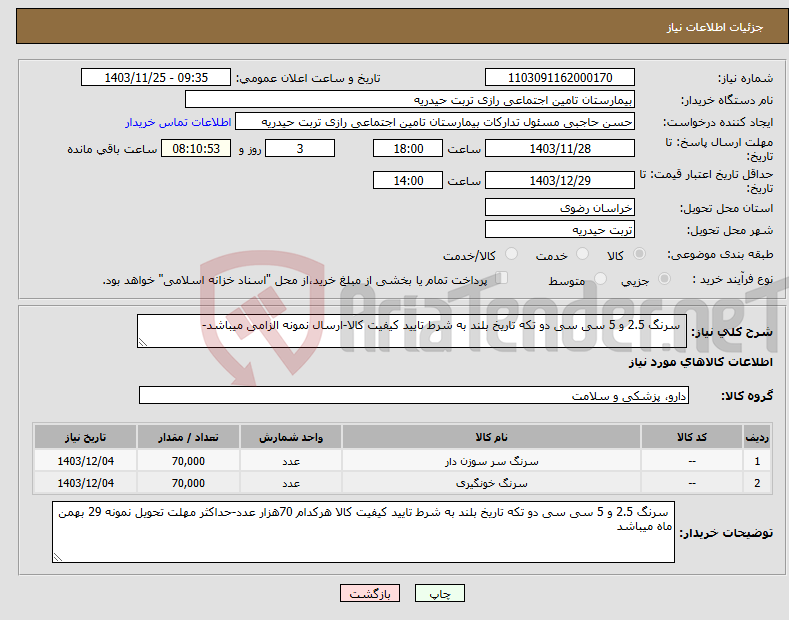
Task: Click row number 2 in the items table
Action: [x=757, y=483]
